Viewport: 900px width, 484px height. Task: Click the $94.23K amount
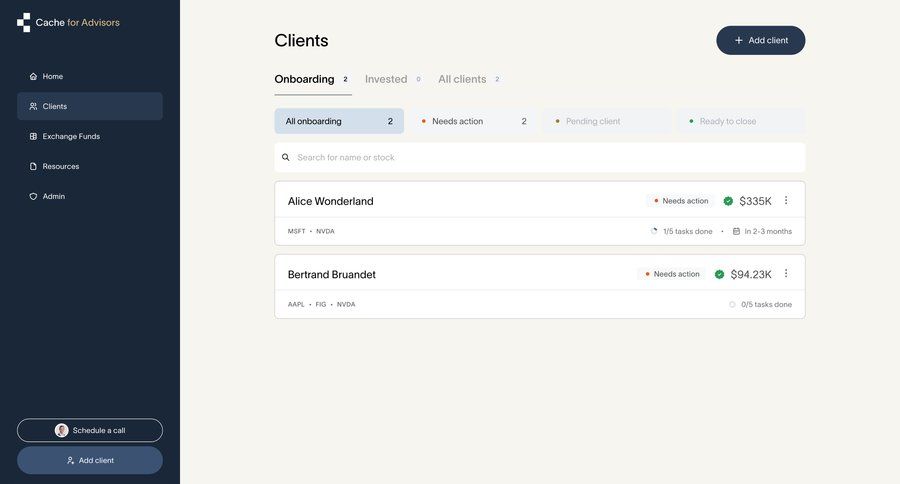(751, 274)
